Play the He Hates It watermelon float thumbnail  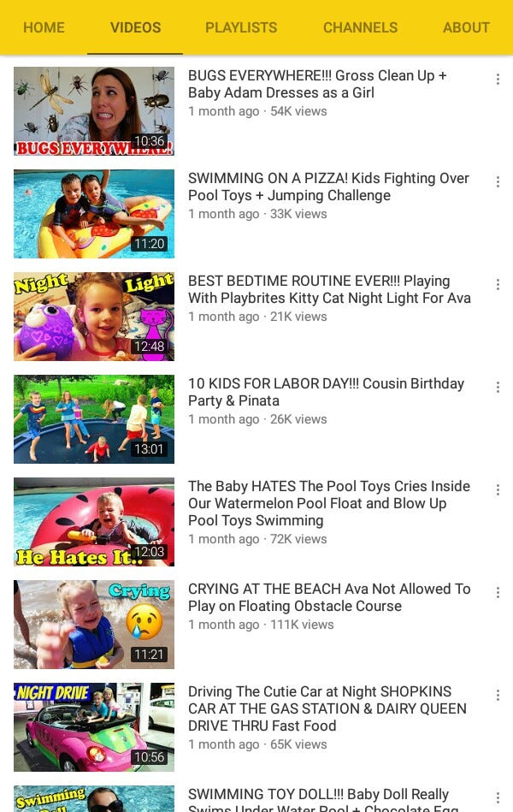[94, 521]
